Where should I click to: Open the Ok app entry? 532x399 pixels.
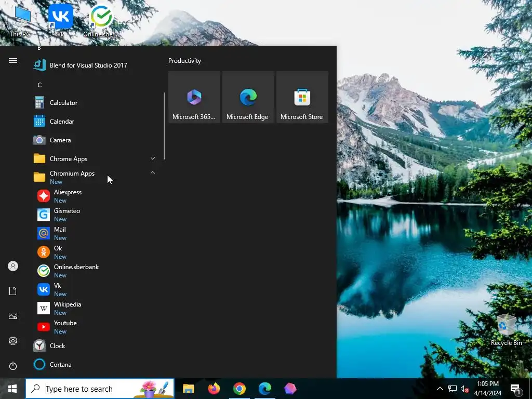pos(95,252)
